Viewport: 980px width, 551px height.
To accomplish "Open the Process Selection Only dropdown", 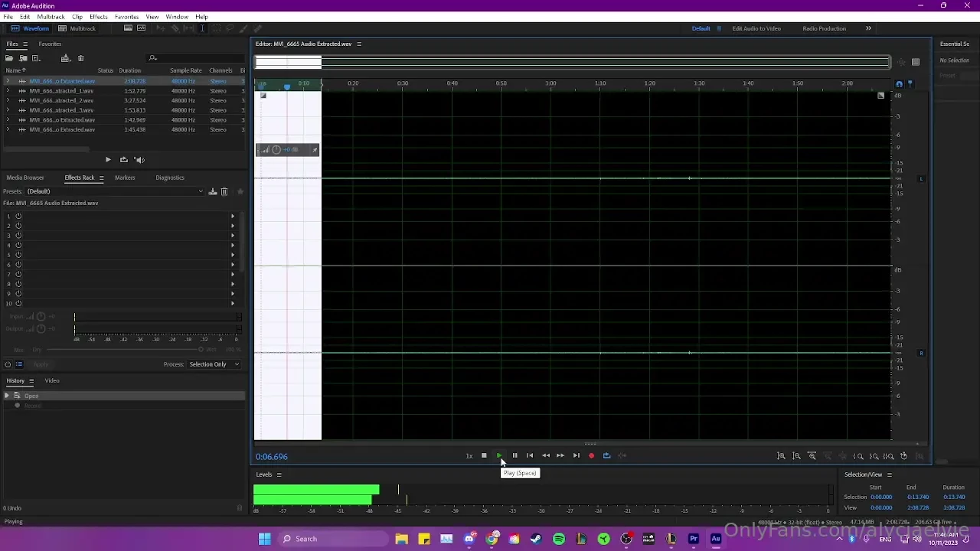I will point(214,364).
